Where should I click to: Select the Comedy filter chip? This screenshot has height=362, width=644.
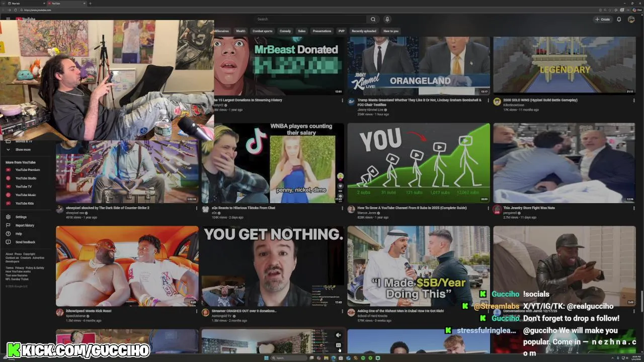pos(285,31)
